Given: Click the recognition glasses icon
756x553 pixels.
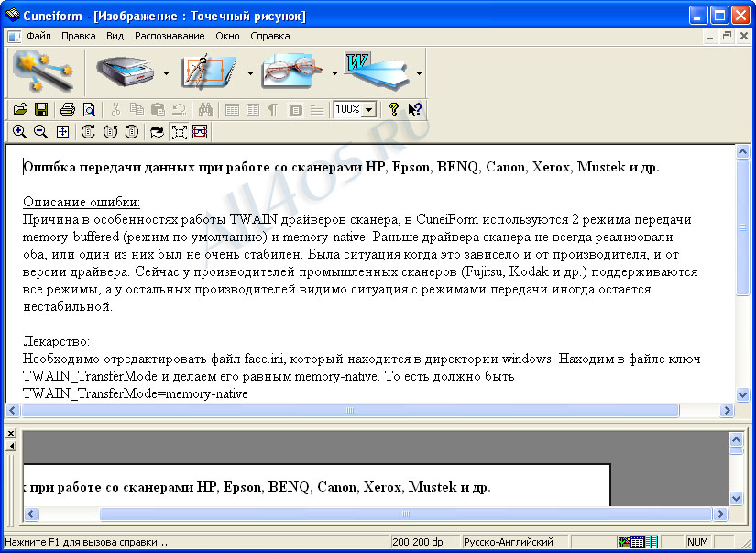Looking at the screenshot, I should coord(293,72).
